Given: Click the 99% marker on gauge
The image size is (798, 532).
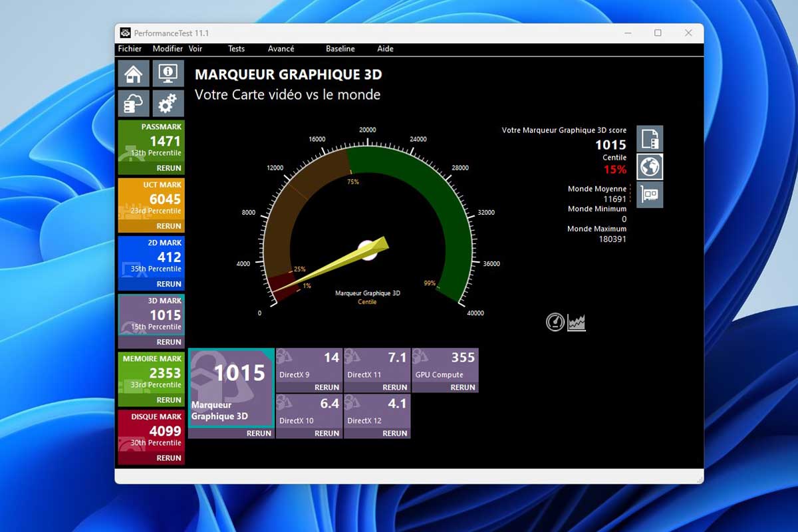Looking at the screenshot, I should pos(430,283).
